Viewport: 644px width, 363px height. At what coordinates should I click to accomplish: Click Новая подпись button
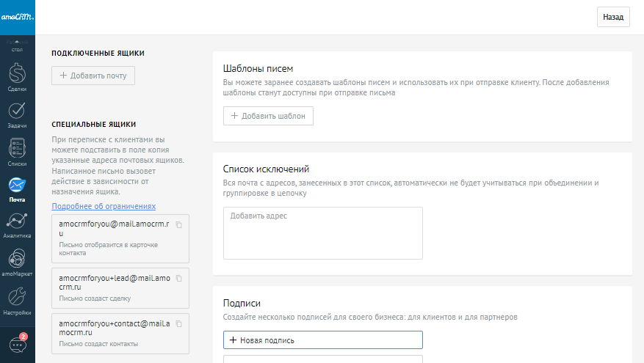pos(322,340)
